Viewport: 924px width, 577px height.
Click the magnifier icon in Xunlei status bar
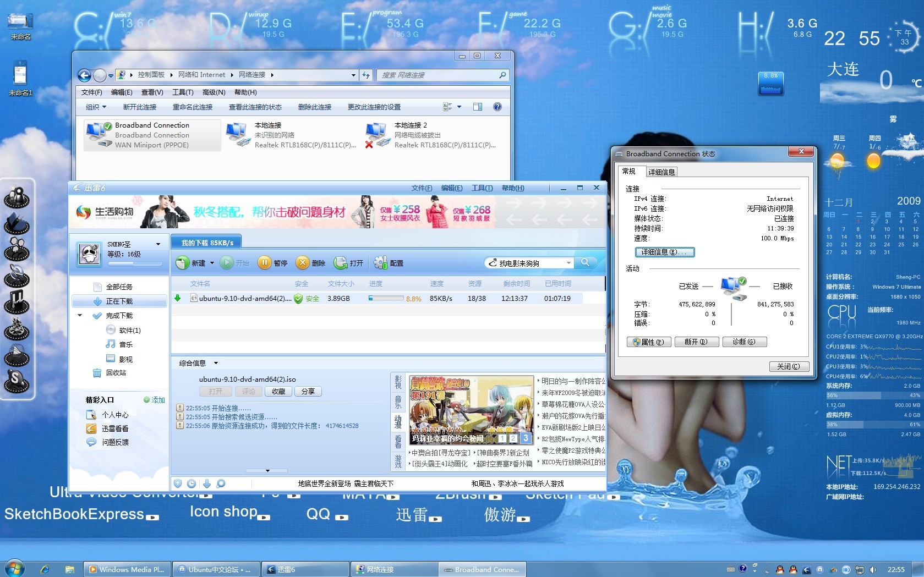click(x=221, y=483)
